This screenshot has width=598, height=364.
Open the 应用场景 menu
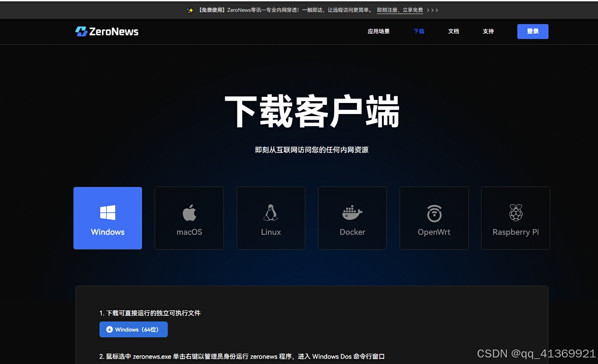coord(379,32)
